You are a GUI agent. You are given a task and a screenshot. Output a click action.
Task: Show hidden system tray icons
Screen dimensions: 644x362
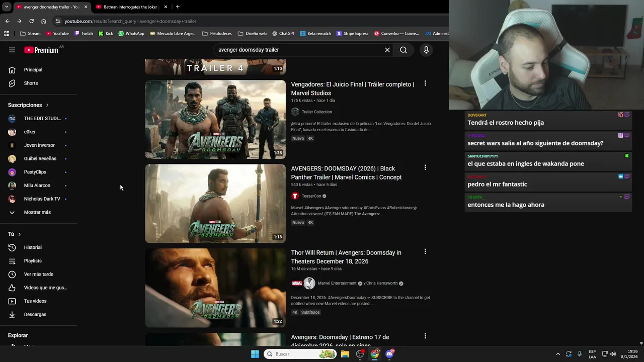click(x=558, y=354)
